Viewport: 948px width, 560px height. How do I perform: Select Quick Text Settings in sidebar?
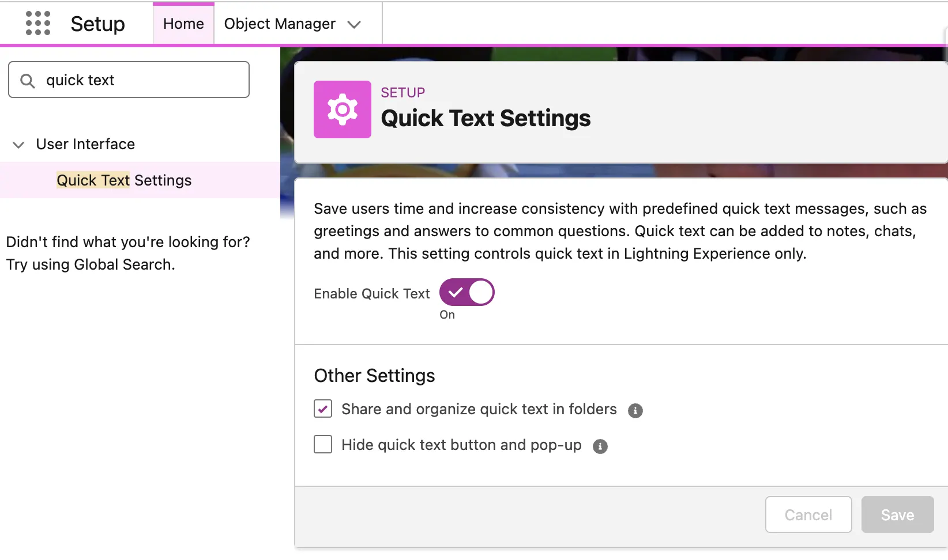(x=124, y=180)
